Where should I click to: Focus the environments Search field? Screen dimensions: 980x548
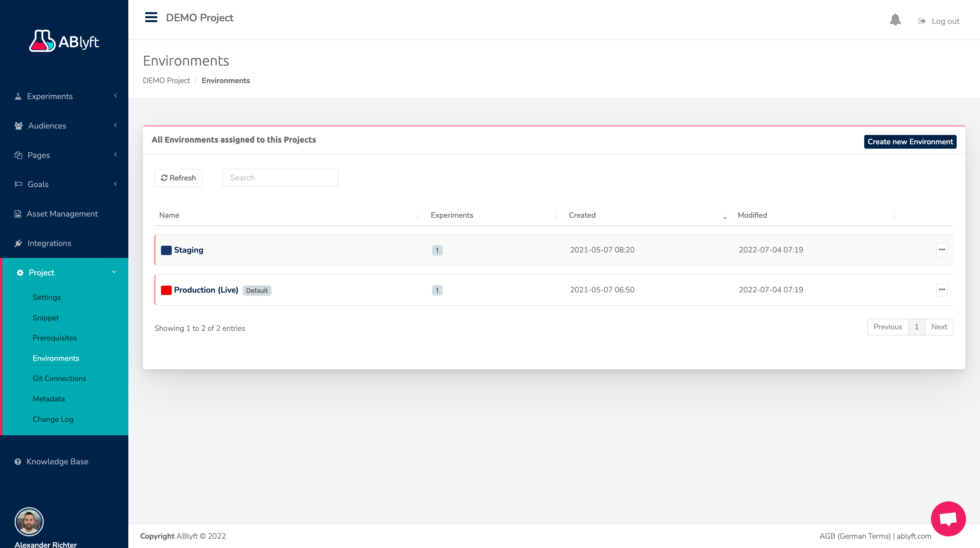pos(280,178)
